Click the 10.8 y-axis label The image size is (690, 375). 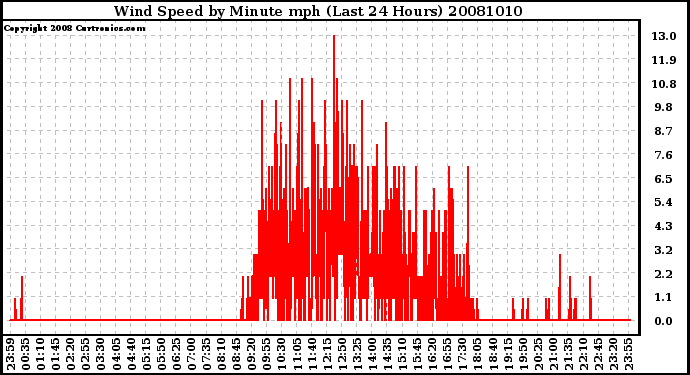point(664,84)
